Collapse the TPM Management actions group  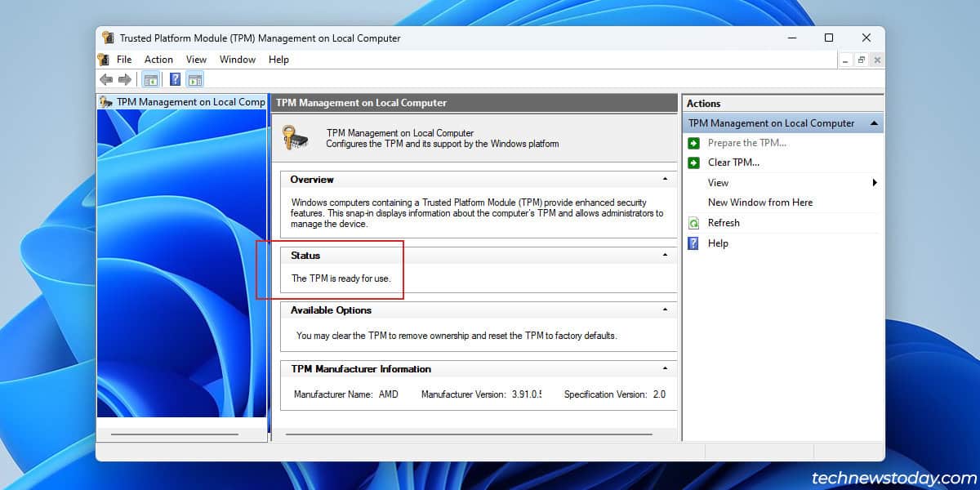pos(873,122)
